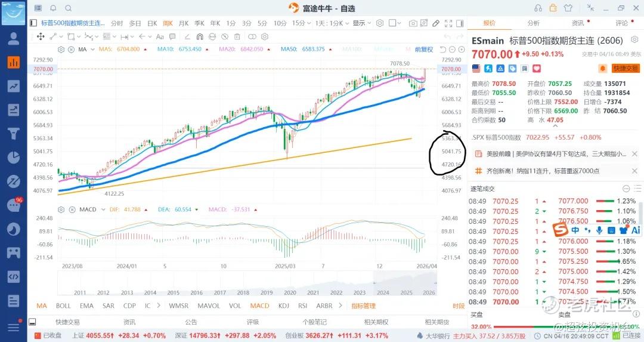
Task: Show more indicators arrow after ARBR
Action: (x=340, y=306)
